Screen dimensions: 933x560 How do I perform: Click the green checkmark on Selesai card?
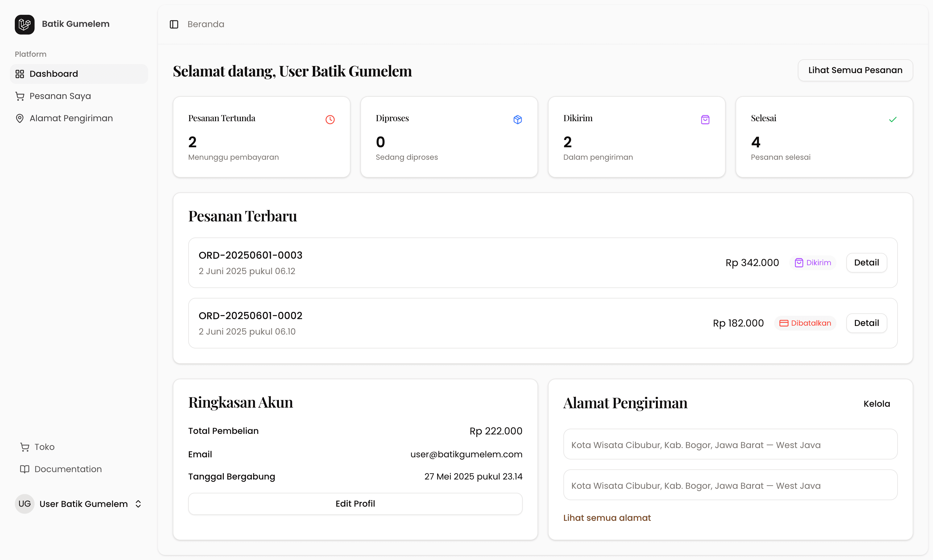point(893,120)
